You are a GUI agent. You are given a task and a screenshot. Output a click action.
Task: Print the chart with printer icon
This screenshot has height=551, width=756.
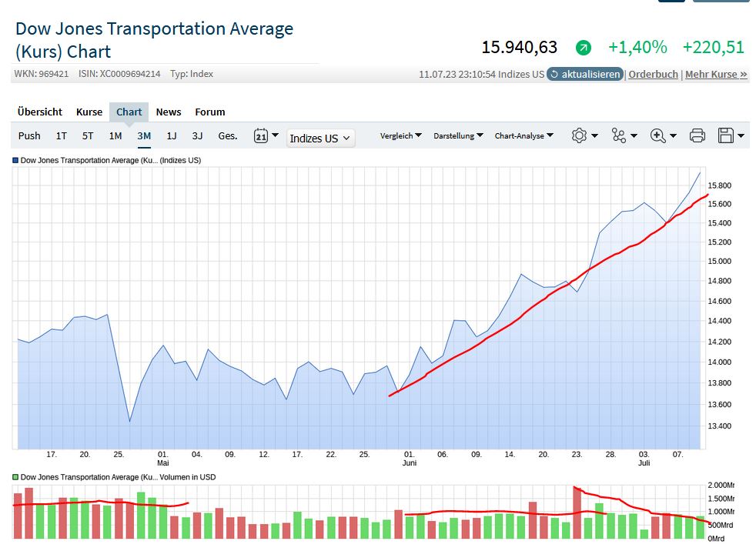tap(697, 135)
